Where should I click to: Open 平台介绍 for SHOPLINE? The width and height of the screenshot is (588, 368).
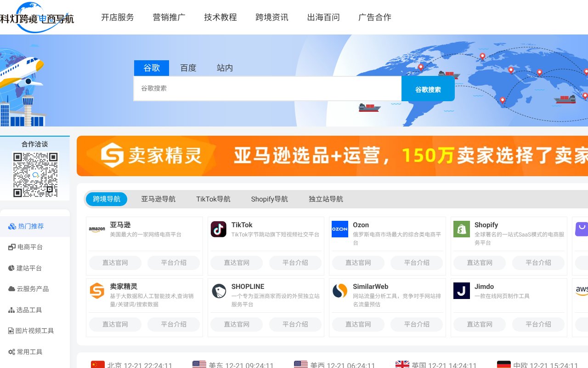(x=295, y=324)
